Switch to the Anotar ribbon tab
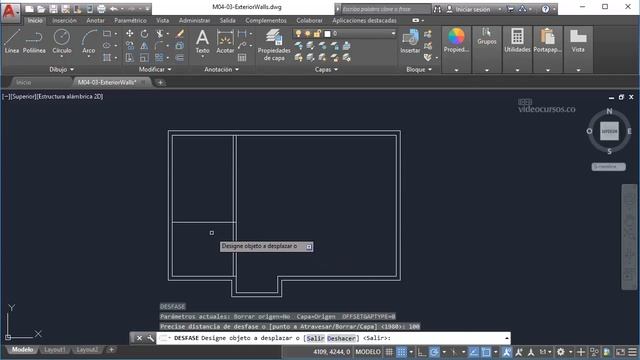The width and height of the screenshot is (640, 360). pos(95,20)
